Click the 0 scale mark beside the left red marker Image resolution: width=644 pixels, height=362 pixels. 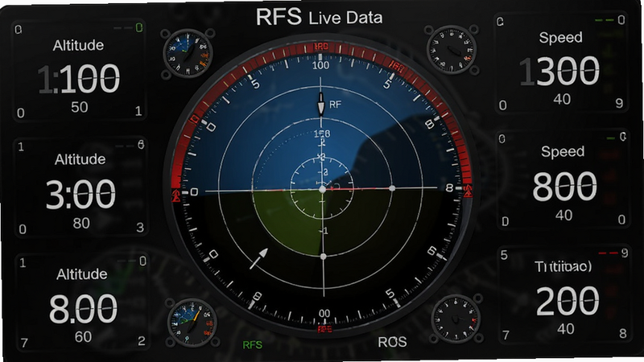194,192
